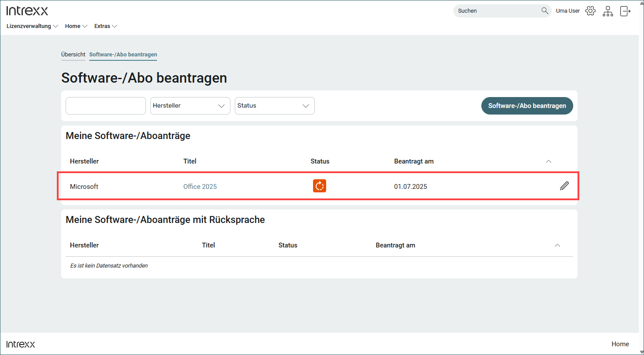Click the date 01.07.2025
The image size is (644, 355).
(411, 187)
